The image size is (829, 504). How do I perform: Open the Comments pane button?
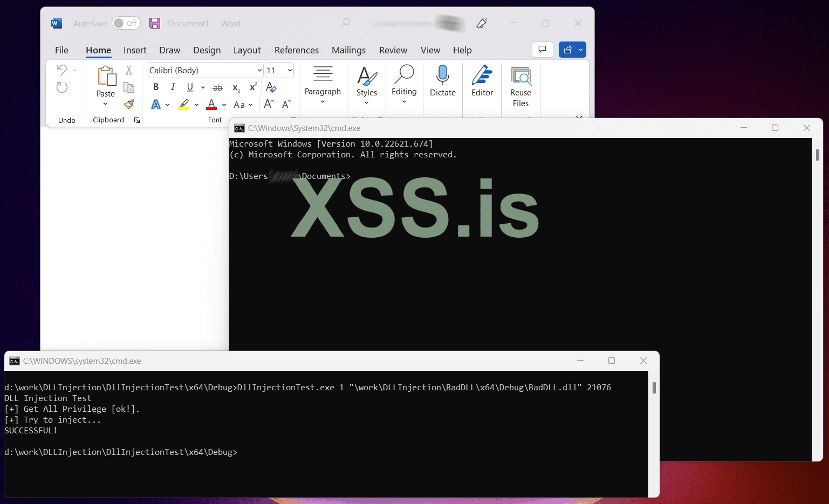[543, 50]
